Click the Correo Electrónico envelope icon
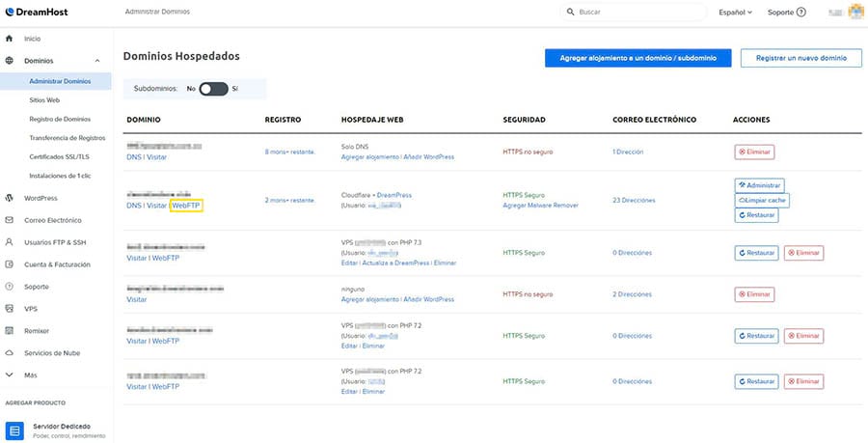Screen dimensions: 868x443 tap(10, 220)
